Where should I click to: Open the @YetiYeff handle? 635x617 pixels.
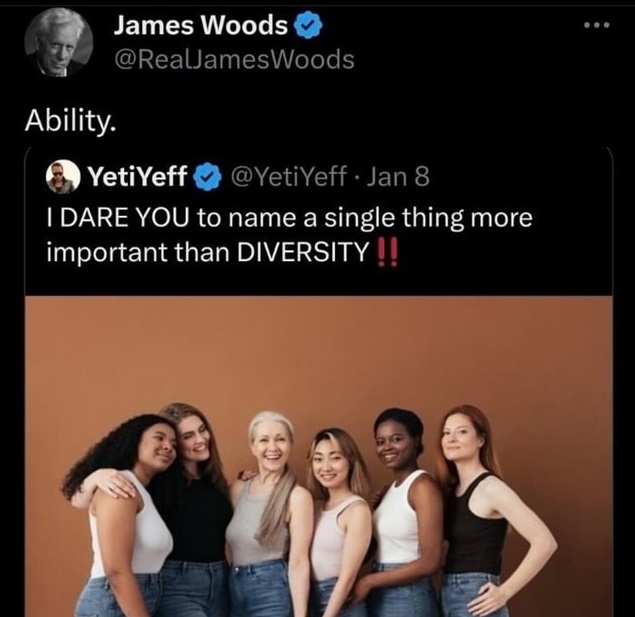[289, 177]
